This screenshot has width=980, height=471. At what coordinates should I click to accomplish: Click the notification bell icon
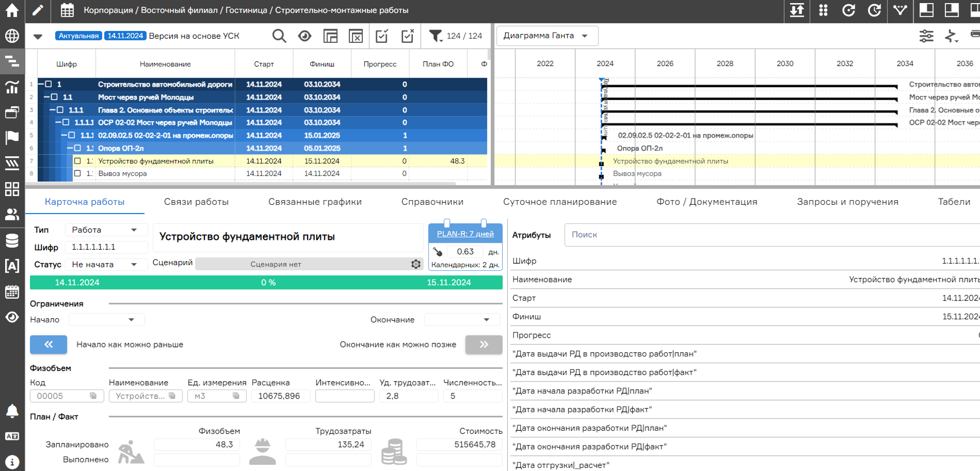click(x=12, y=411)
